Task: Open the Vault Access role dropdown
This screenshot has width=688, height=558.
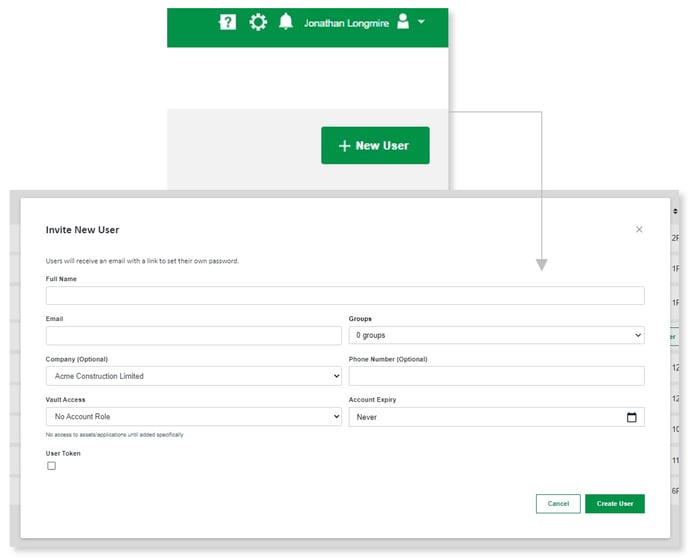Action: 193,417
